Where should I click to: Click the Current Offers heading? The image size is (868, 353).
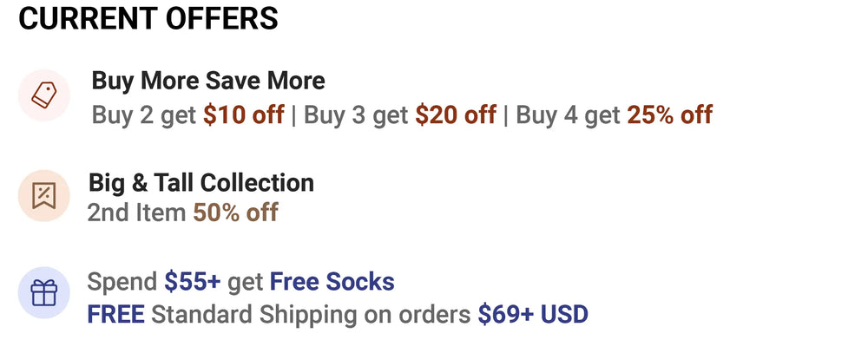(148, 18)
